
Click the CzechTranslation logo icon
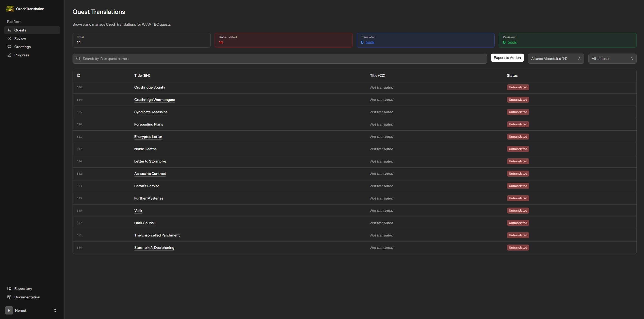point(10,9)
